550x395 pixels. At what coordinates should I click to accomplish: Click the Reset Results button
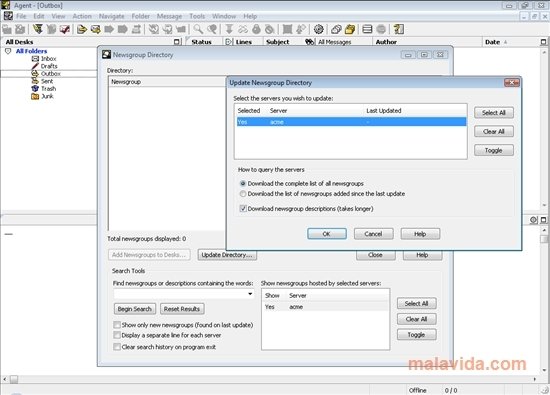[182, 309]
